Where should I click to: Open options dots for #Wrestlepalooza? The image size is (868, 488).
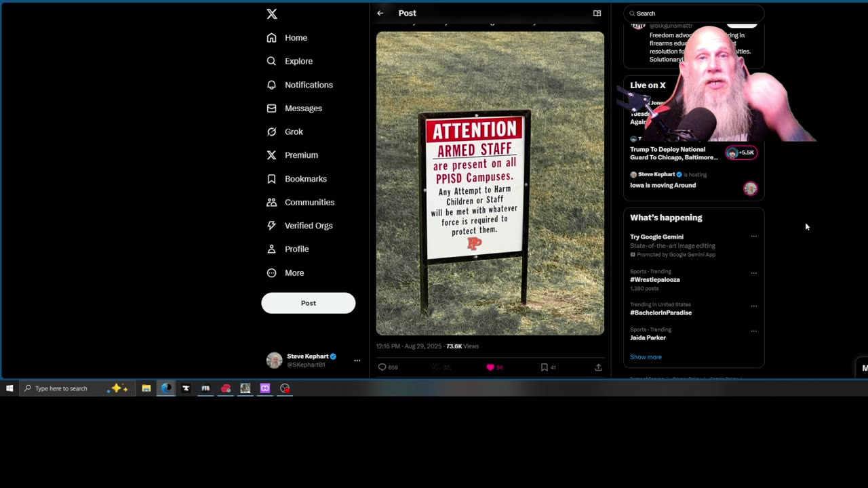pyautogui.click(x=753, y=272)
